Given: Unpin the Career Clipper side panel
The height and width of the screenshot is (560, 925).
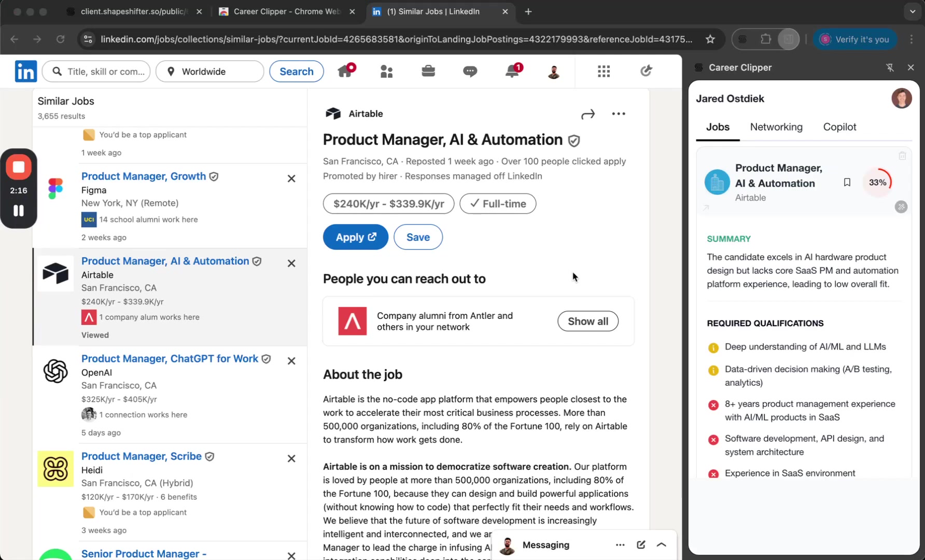Looking at the screenshot, I should point(890,67).
